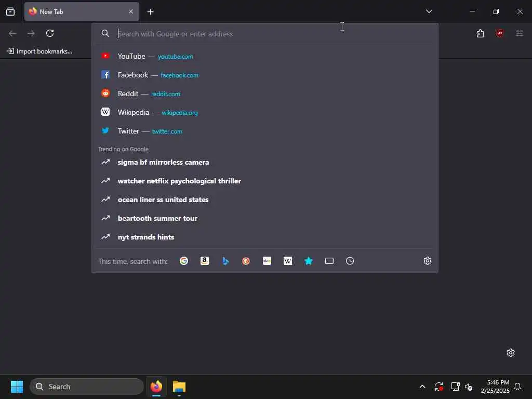Reload the current page

(50, 33)
